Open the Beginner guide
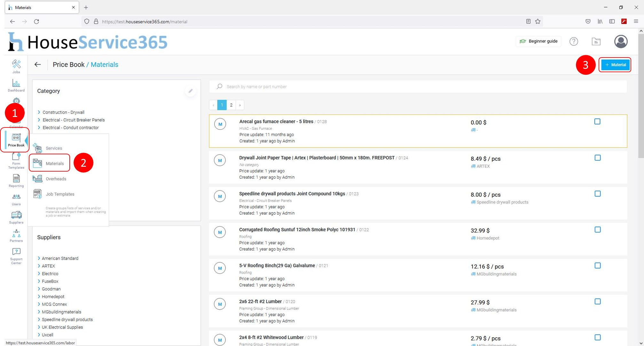 pos(538,41)
